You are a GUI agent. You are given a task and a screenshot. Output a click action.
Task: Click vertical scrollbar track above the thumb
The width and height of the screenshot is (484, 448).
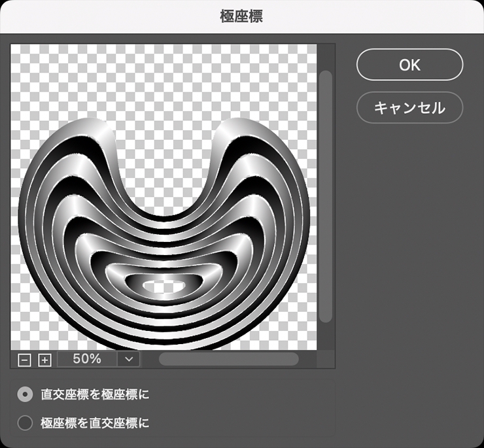click(326, 57)
